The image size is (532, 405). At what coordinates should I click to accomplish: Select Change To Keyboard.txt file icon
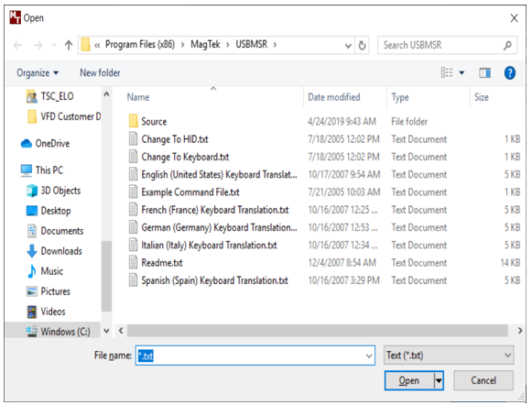(x=134, y=157)
